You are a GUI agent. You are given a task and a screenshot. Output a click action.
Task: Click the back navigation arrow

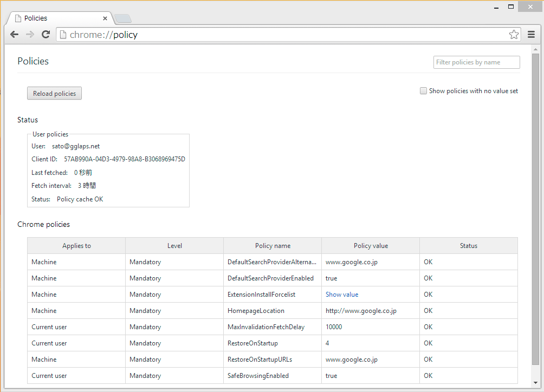tap(14, 34)
